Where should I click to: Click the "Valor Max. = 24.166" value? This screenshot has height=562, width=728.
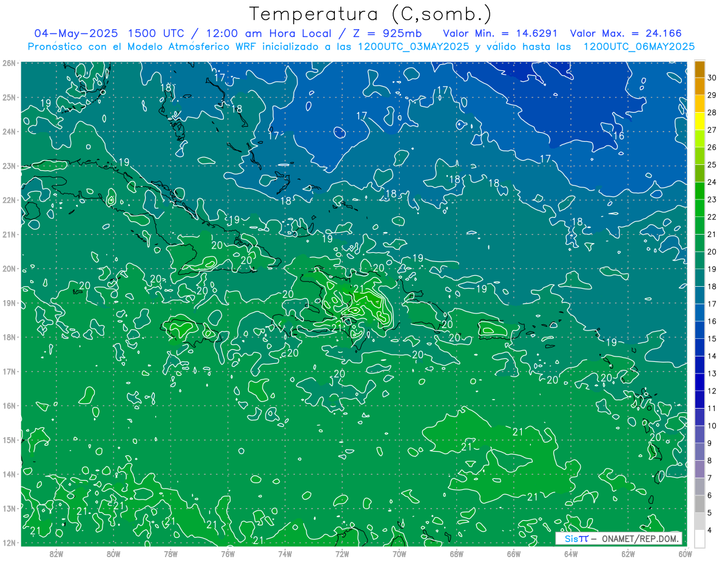click(x=625, y=33)
